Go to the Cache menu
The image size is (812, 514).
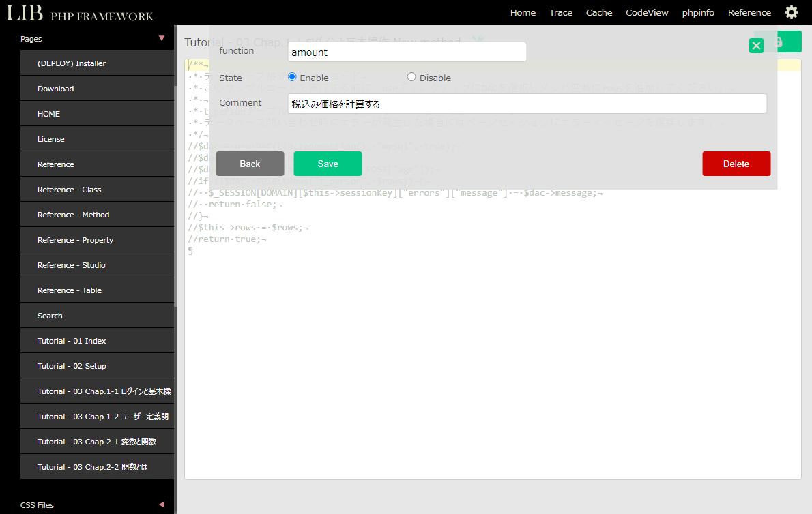599,12
